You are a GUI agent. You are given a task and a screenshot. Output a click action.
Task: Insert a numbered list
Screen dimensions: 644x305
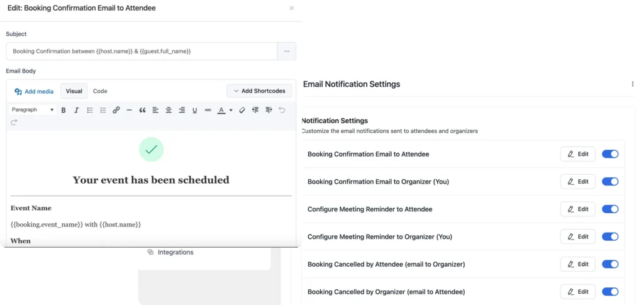click(x=103, y=110)
